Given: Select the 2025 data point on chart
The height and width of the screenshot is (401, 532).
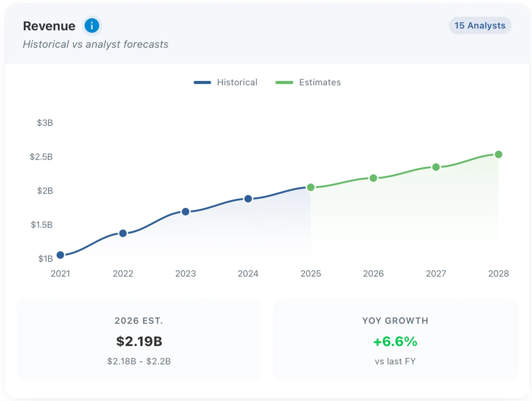Looking at the screenshot, I should point(311,187).
